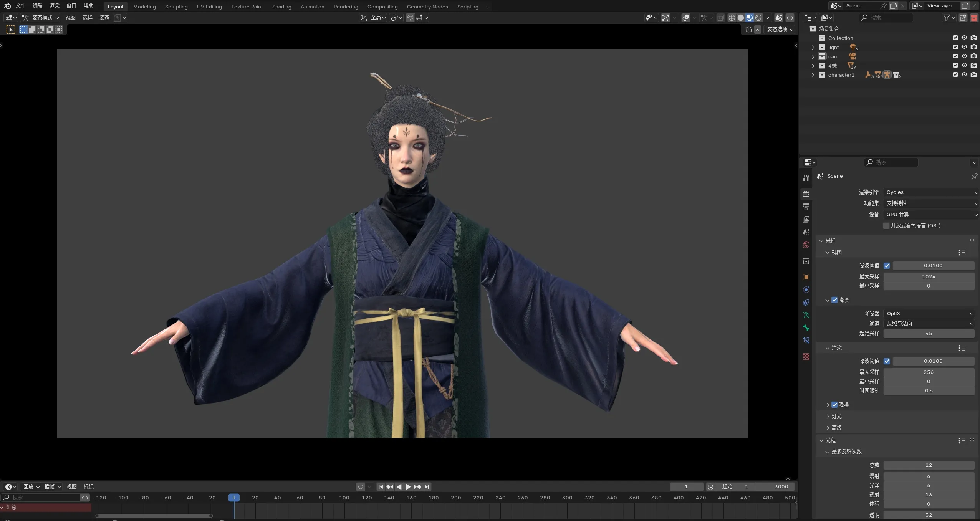980x521 pixels.
Task: Expand the character1 collection in outliner
Action: [x=813, y=75]
